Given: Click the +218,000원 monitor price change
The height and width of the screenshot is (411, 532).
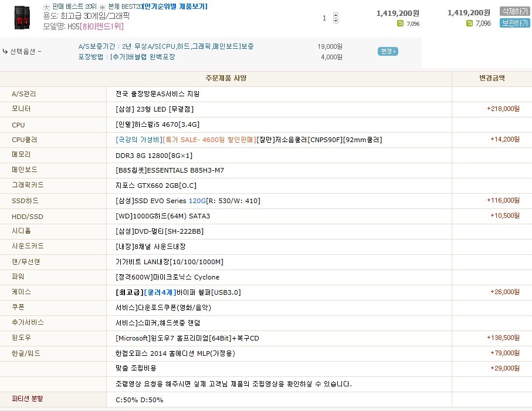Looking at the screenshot, I should tap(503, 109).
